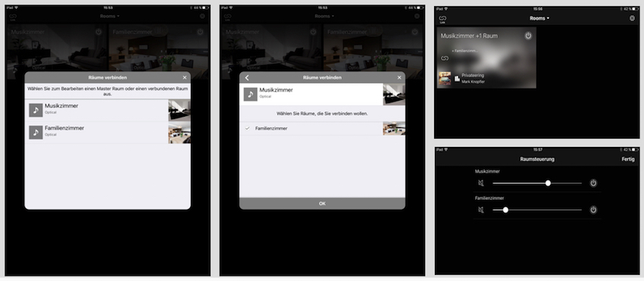Mute Musikzimmer in Raumsteuerung
644x281 pixels.
481,183
